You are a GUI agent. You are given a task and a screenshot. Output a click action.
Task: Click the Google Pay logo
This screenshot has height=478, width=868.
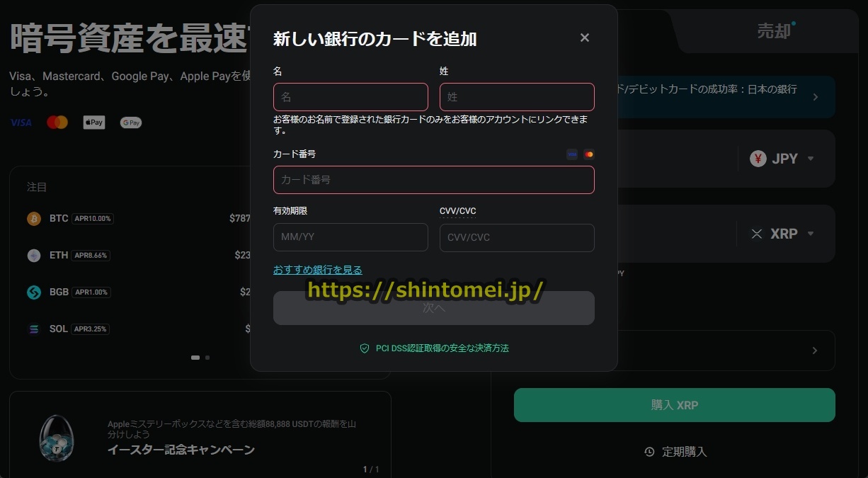point(131,123)
